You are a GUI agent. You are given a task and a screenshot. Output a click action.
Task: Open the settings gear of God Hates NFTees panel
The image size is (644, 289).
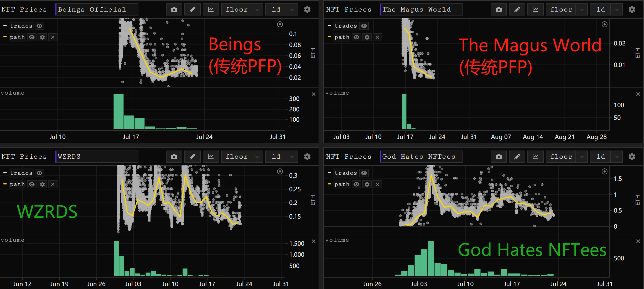(x=632, y=157)
